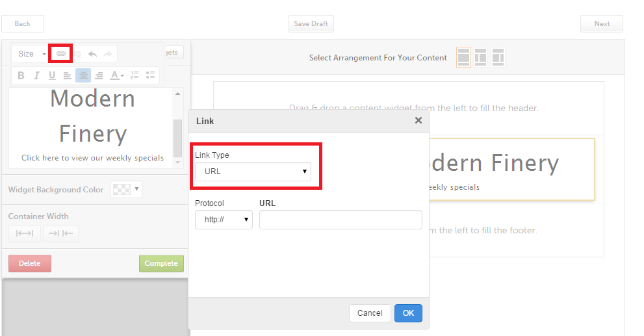Open the Widget Background Color picker
644x336 pixels.
coord(125,190)
